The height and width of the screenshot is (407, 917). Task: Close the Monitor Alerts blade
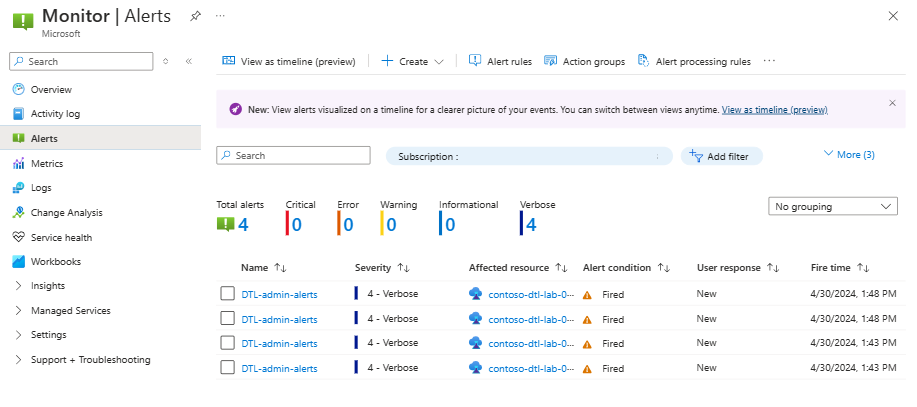tap(893, 16)
